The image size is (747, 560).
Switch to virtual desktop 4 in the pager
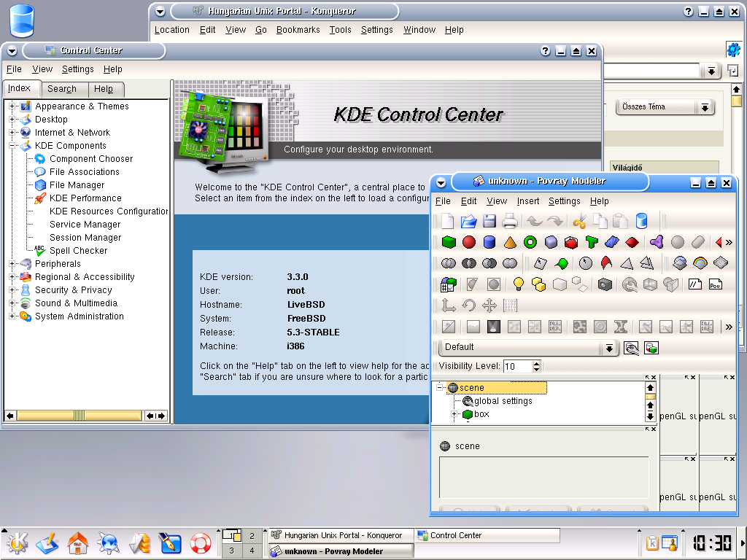[252, 551]
